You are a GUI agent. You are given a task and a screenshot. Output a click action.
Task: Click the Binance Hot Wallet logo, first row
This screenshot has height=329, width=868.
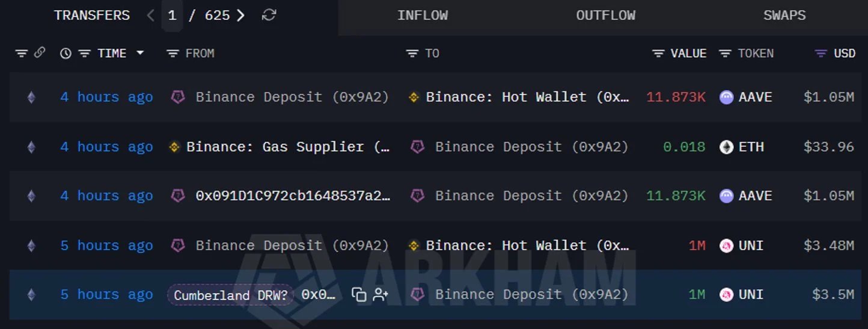(414, 97)
